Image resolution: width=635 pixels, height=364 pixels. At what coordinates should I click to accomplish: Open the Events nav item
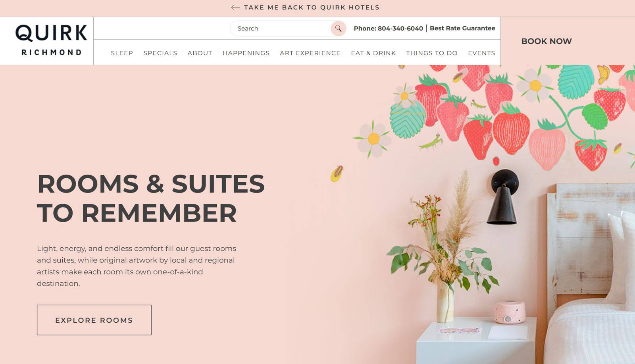tap(481, 53)
